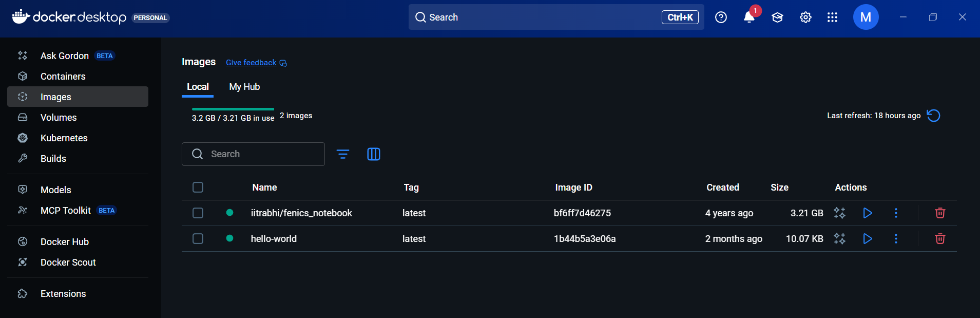Open Builds in the sidebar
980x318 pixels.
[x=78, y=158]
